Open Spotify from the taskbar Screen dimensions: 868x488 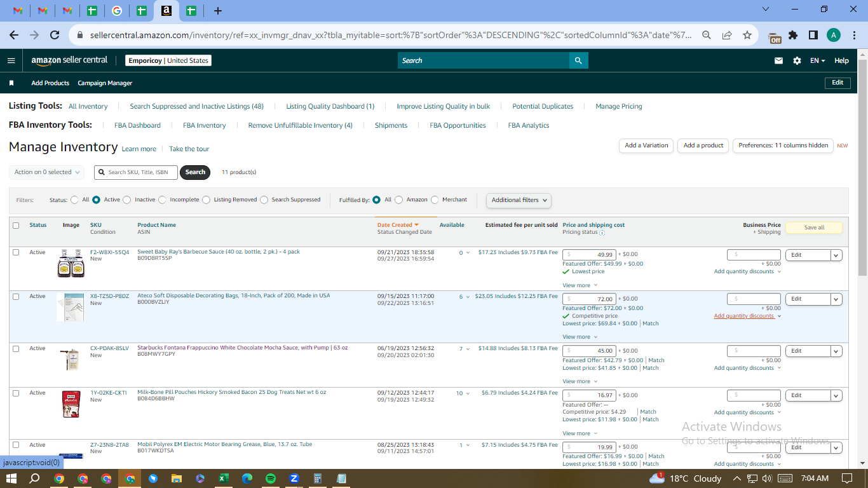271,478
